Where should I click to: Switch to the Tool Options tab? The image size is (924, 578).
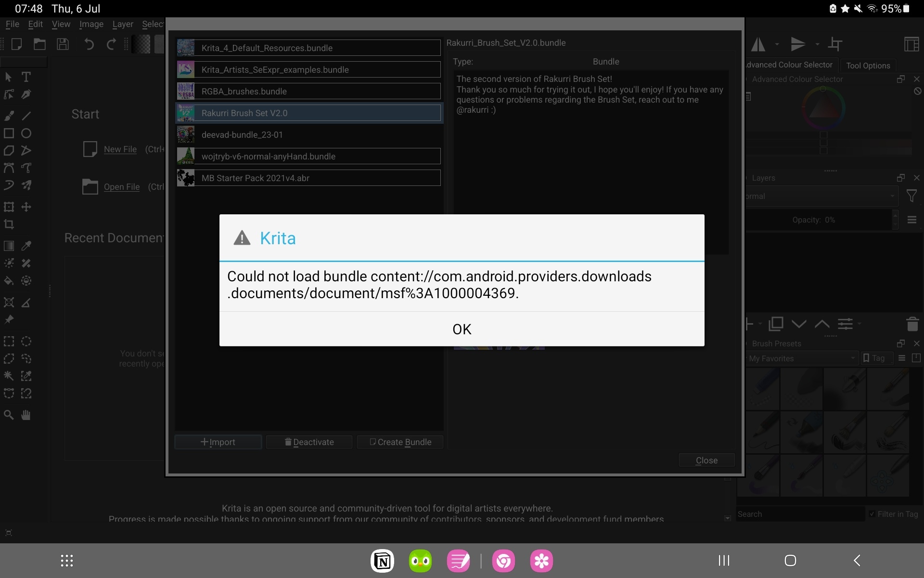point(868,66)
